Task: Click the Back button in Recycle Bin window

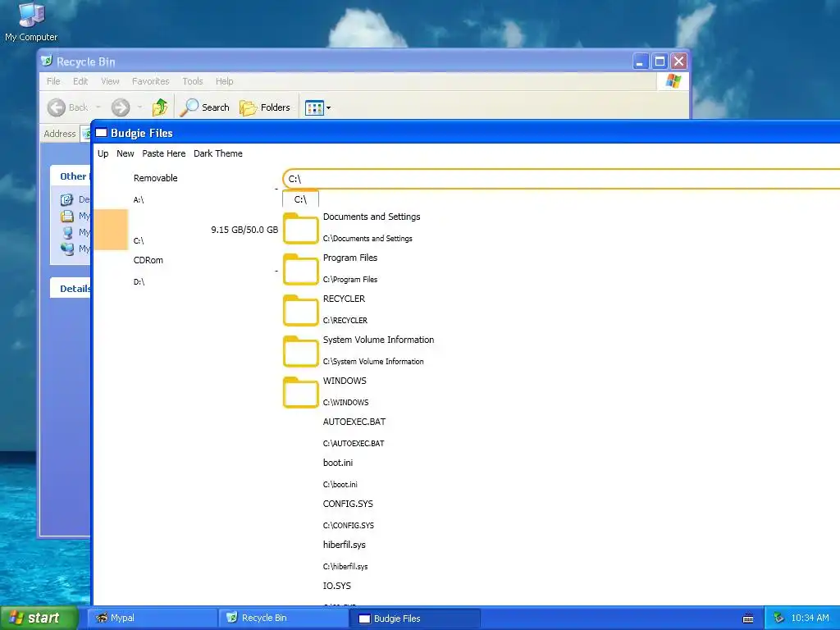Action: [x=67, y=107]
